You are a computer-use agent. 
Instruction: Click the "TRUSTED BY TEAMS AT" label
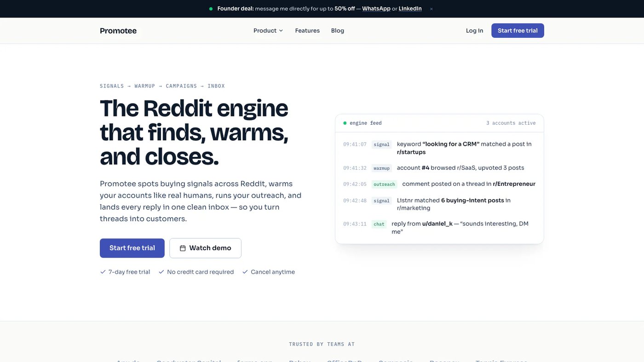tap(322, 344)
